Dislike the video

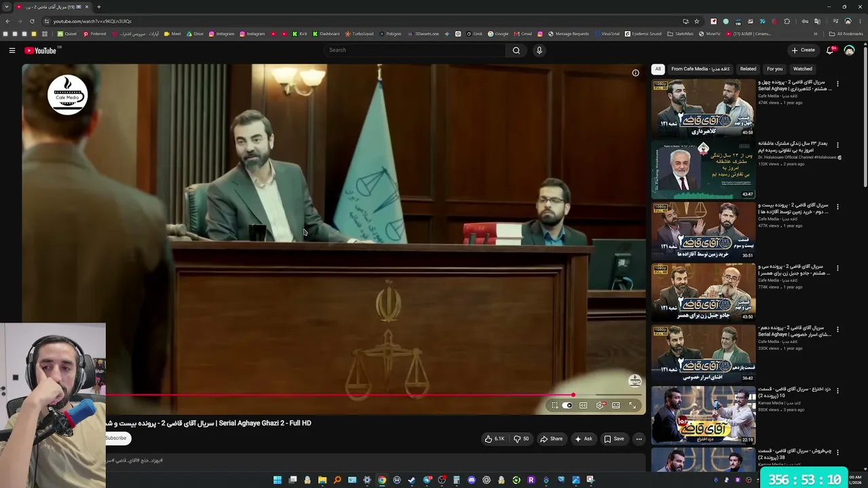521,439
